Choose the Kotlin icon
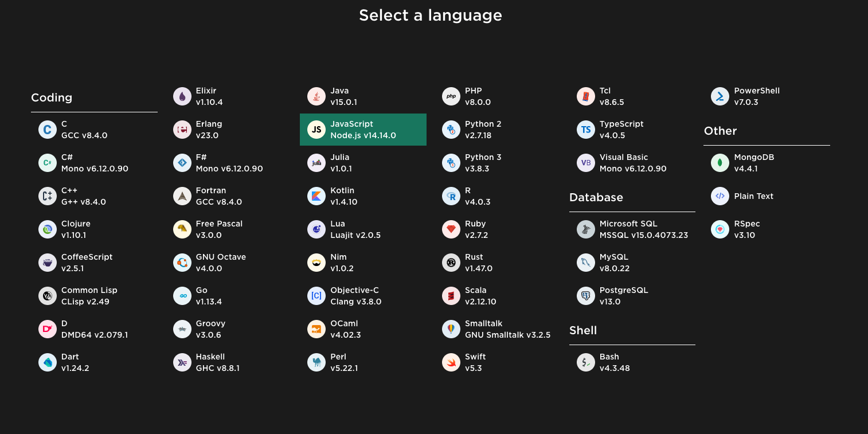Screen dimensions: 868x434 coord(316,196)
